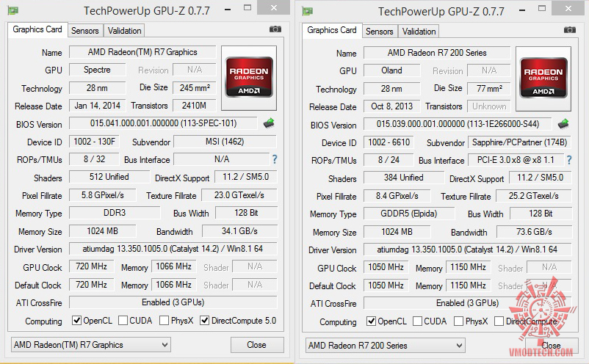Click the camera screenshot icon in left GPU-Z window
The image size is (589, 364).
coord(275,29)
